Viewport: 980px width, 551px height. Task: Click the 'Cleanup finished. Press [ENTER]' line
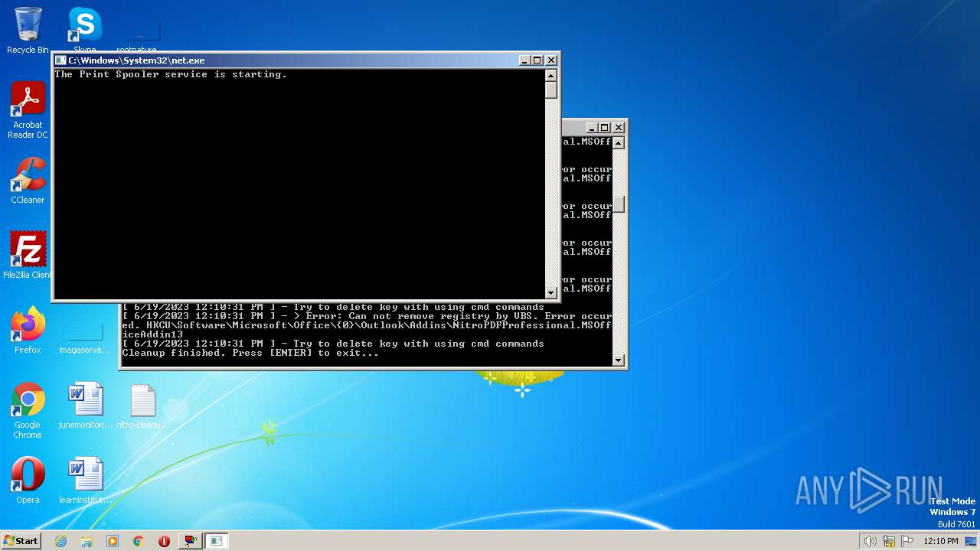point(250,353)
